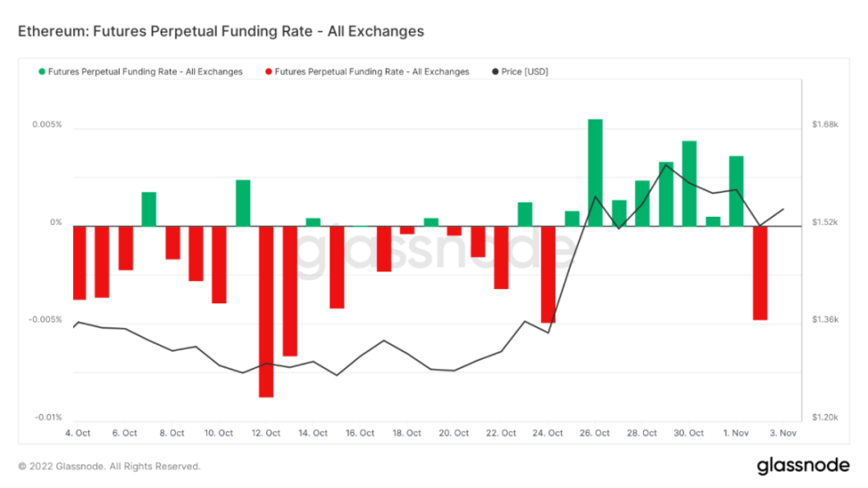Toggle the Price [USD] series label in legend
868x488 pixels.
tap(527, 71)
